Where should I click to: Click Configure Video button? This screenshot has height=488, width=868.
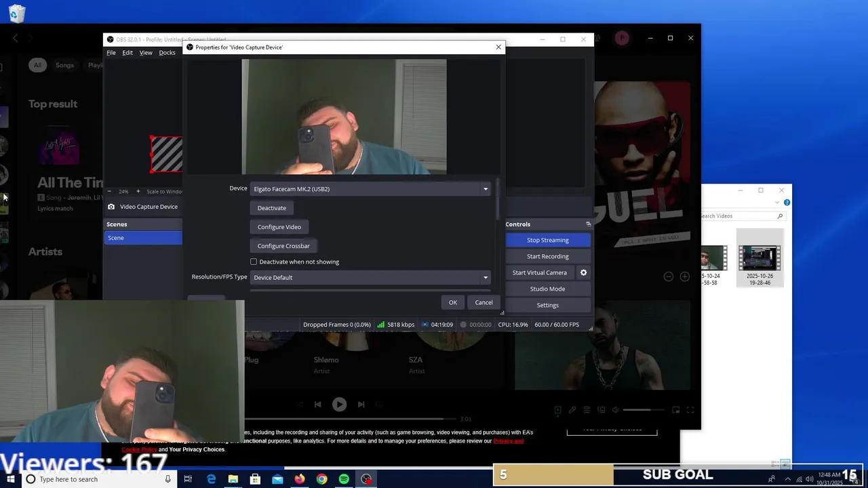(279, 227)
